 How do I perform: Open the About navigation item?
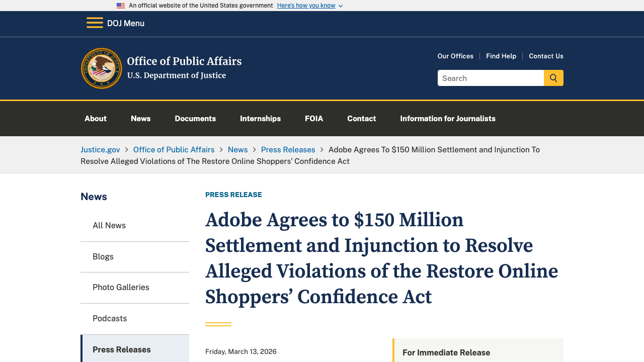coord(96,119)
